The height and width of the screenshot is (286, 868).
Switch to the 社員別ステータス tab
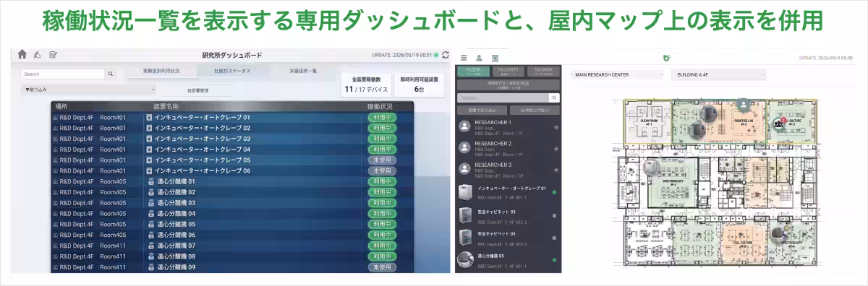tap(232, 71)
